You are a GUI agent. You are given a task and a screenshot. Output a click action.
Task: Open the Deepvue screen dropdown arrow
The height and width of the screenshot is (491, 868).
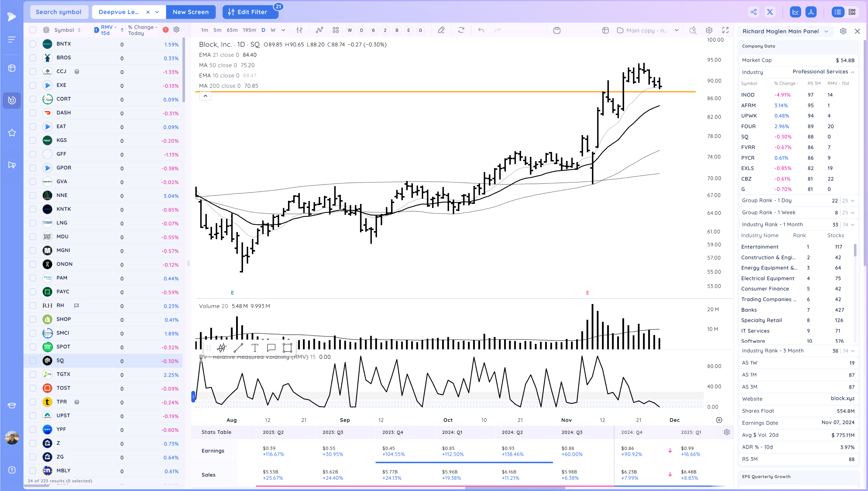point(157,12)
